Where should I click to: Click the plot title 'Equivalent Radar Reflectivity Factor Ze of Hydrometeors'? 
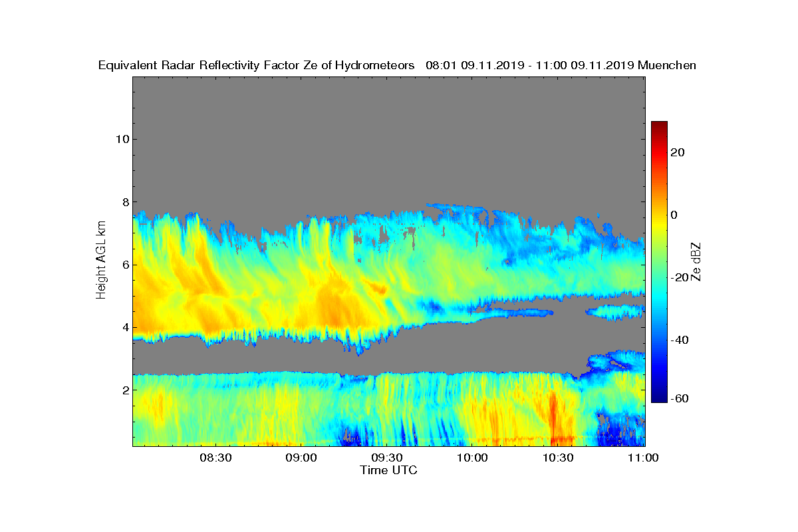[x=257, y=65]
